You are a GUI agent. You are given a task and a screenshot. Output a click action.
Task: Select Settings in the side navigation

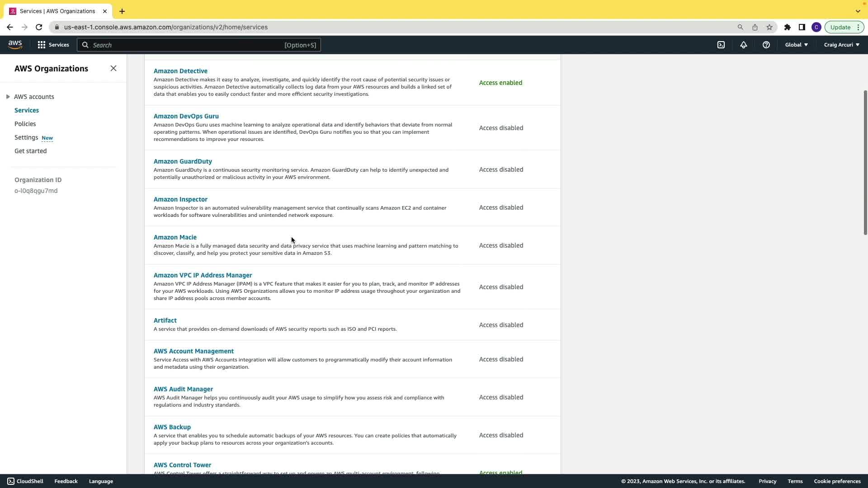click(26, 137)
